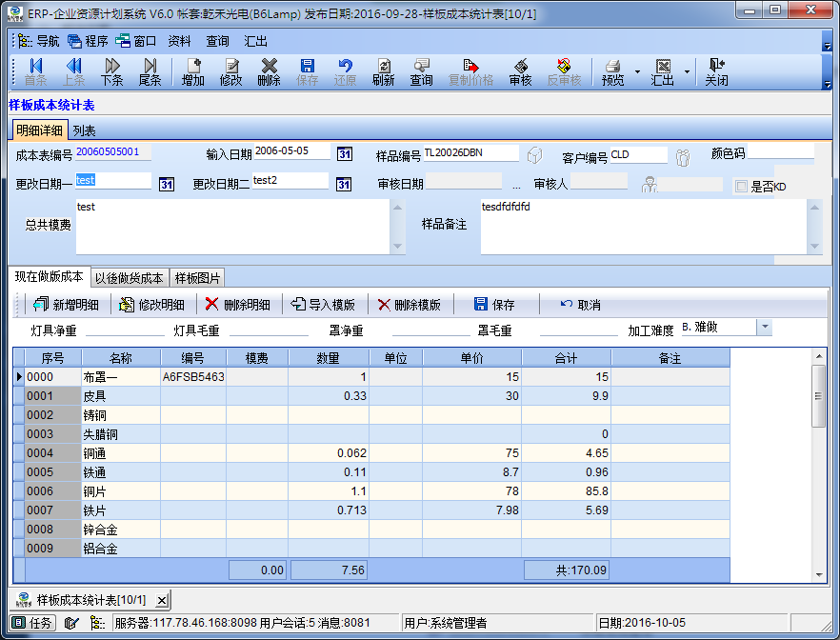This screenshot has height=640, width=840.
Task: Switch to the 列表 tab
Action: (x=84, y=130)
